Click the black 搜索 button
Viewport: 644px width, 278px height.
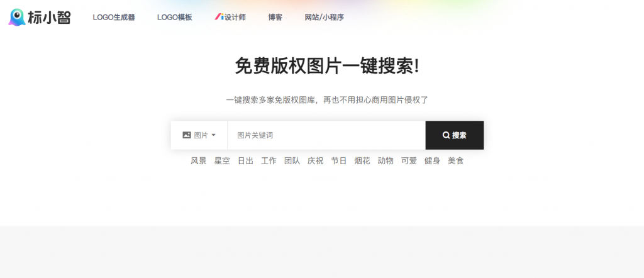pyautogui.click(x=455, y=135)
